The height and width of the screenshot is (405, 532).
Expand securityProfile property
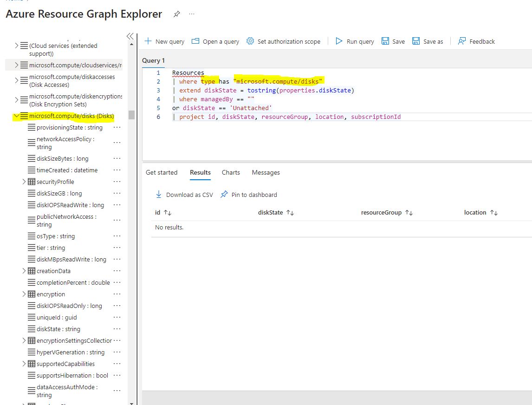pyautogui.click(x=24, y=182)
